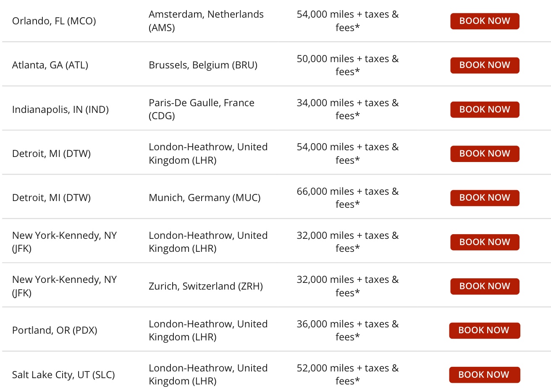This screenshot has width=551, height=392.
Task: Book New York-Kennedy to London-Heathrow flight
Action: 485,242
